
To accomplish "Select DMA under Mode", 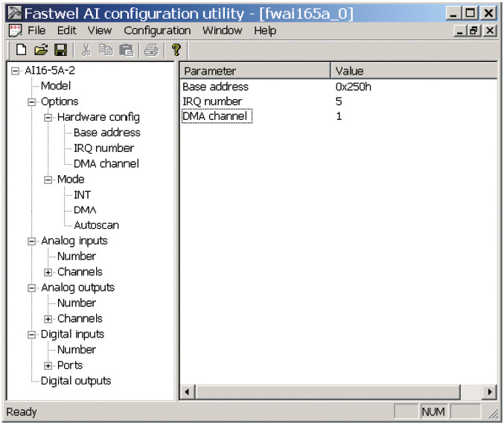I will [x=85, y=210].
